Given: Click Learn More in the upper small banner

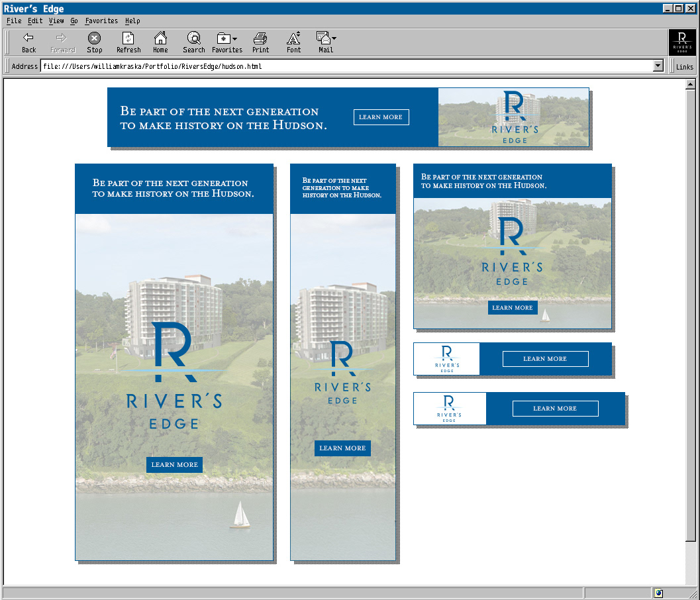Looking at the screenshot, I should pos(546,359).
